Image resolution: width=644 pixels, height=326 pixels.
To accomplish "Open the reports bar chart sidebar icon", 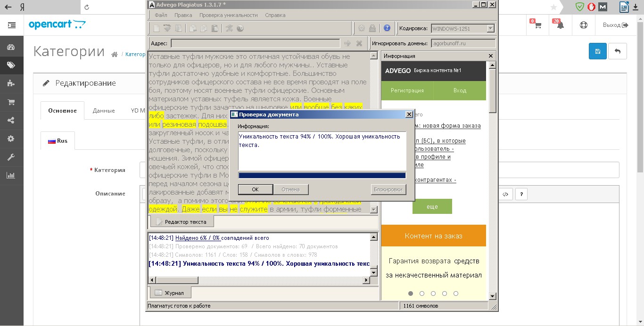I will point(11,175).
